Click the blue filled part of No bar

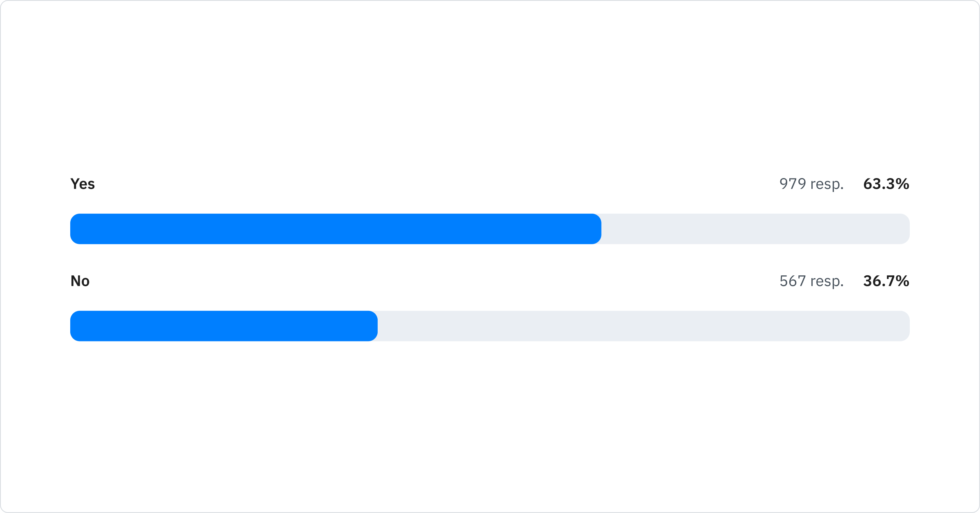point(224,326)
